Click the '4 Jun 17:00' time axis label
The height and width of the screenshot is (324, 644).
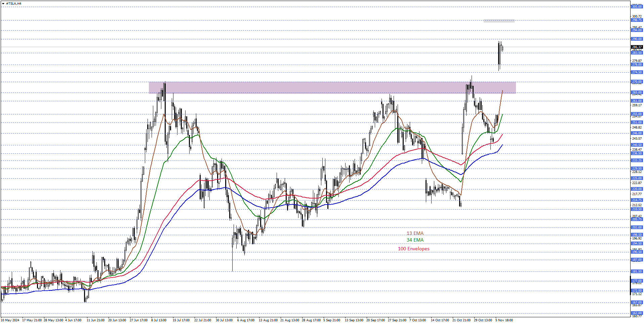click(73, 320)
